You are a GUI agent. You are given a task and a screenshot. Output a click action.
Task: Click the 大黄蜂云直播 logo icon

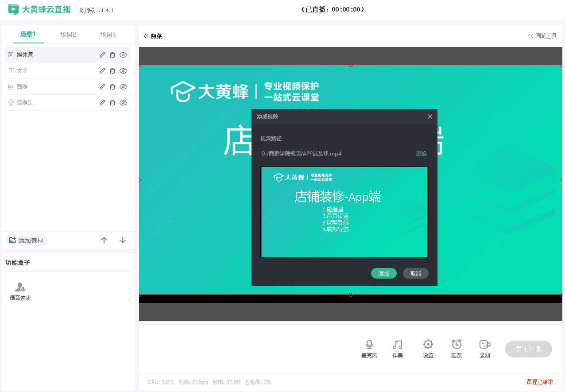tap(14, 9)
